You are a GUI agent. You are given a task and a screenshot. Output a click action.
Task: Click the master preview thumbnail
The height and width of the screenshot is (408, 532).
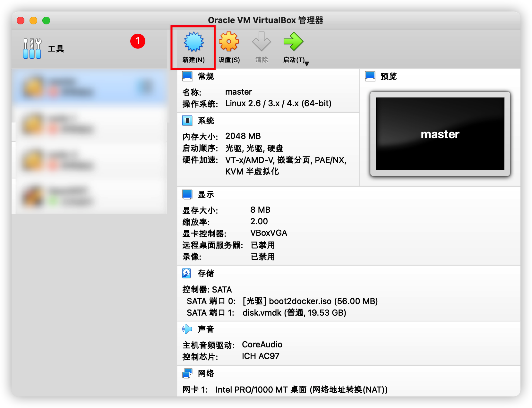pos(440,134)
